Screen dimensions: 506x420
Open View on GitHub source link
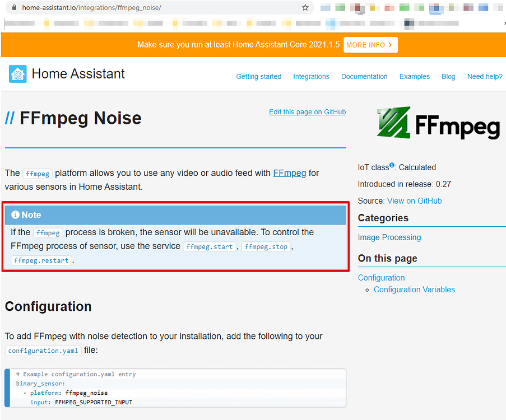414,200
